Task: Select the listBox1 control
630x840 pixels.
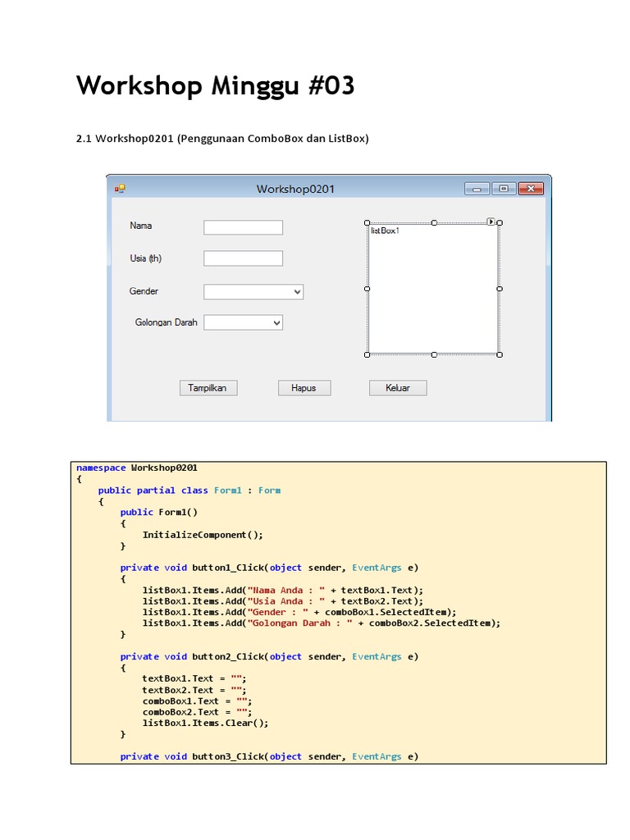Action: (x=433, y=289)
